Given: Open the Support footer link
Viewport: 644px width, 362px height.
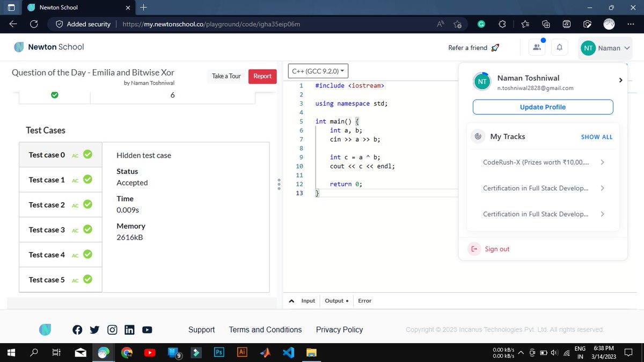Looking at the screenshot, I should (201, 330).
